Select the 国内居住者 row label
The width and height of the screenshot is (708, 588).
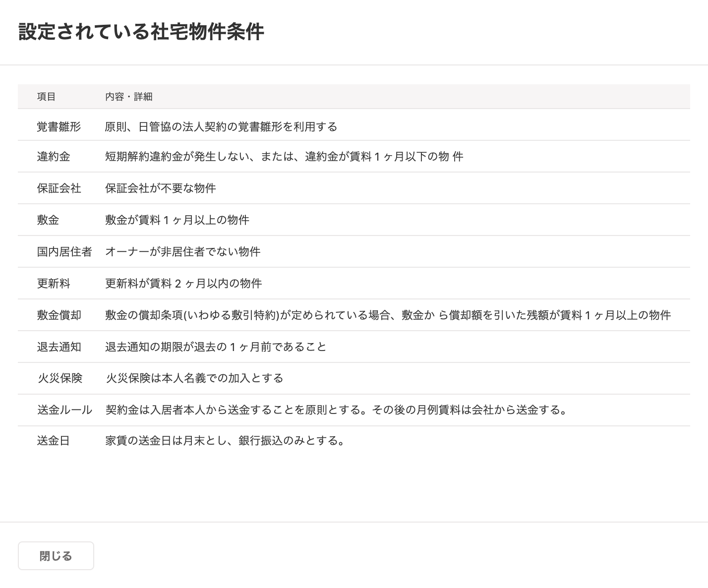(x=64, y=252)
